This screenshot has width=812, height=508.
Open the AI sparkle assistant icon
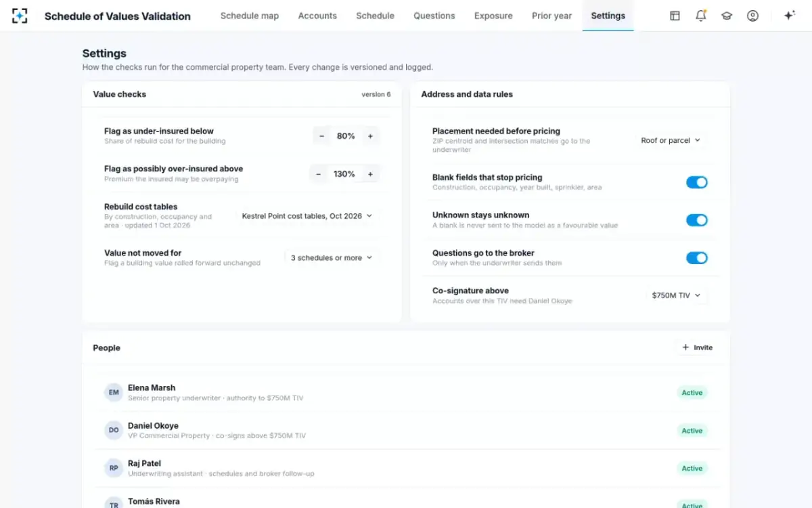(789, 16)
